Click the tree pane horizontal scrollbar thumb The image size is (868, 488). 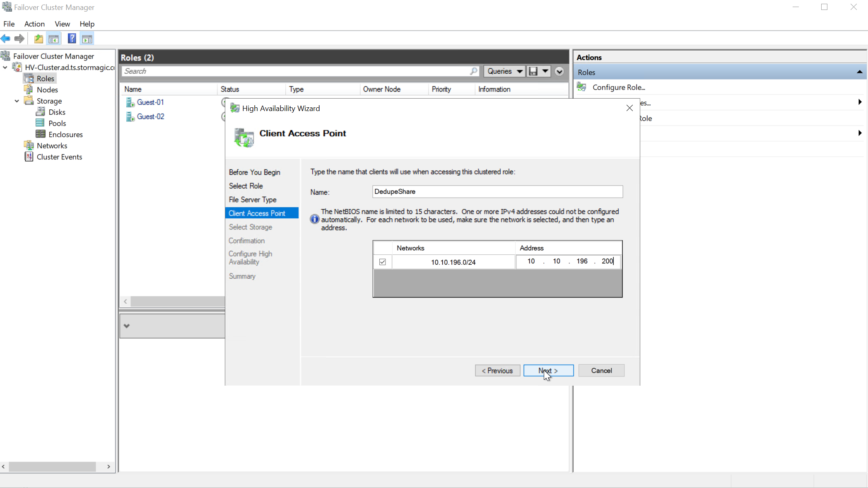[x=52, y=466]
